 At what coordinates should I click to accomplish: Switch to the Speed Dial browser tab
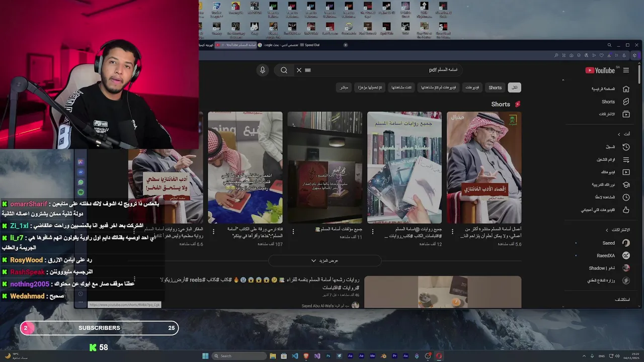click(310, 45)
